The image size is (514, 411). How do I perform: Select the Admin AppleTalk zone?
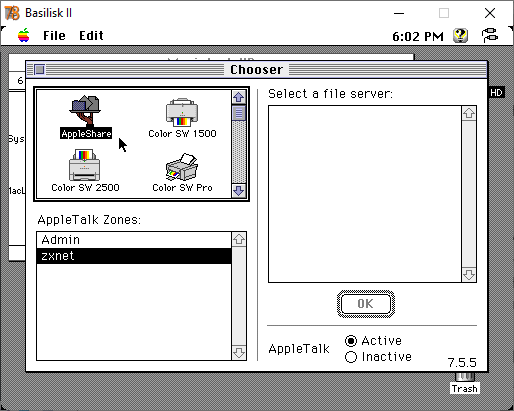(x=134, y=240)
